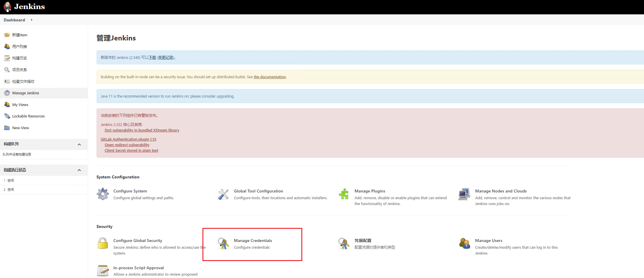Open Global Tool Configuration
This screenshot has height=278, width=644.
tap(258, 191)
